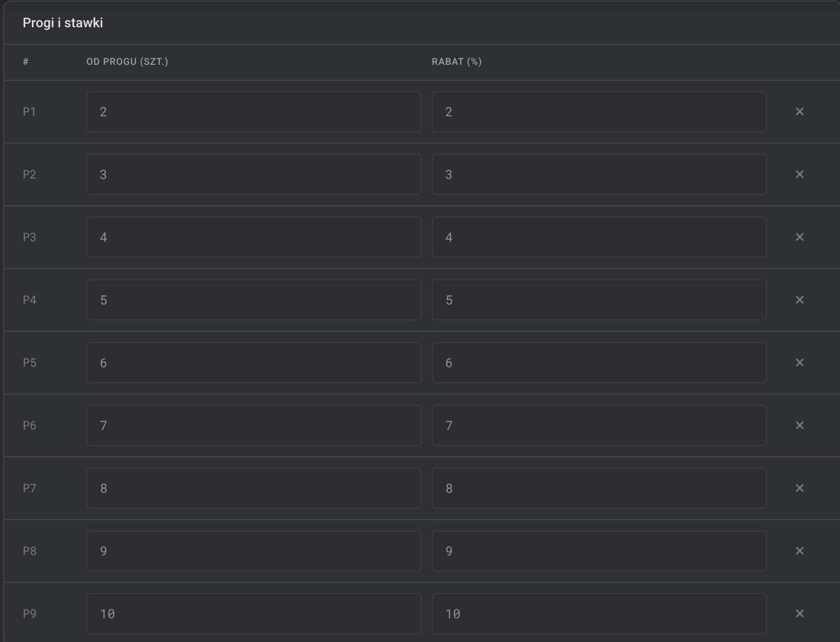Delete the P4 row via X icon

click(x=799, y=300)
